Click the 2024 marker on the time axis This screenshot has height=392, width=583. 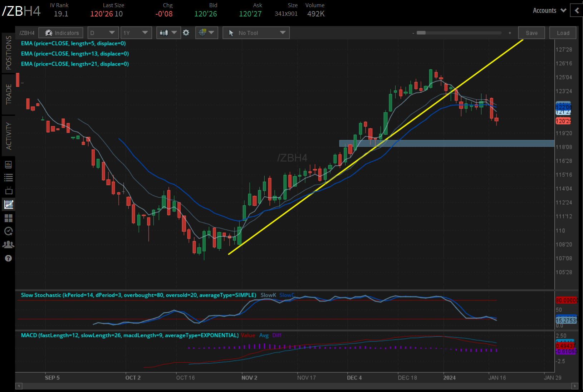coord(450,378)
